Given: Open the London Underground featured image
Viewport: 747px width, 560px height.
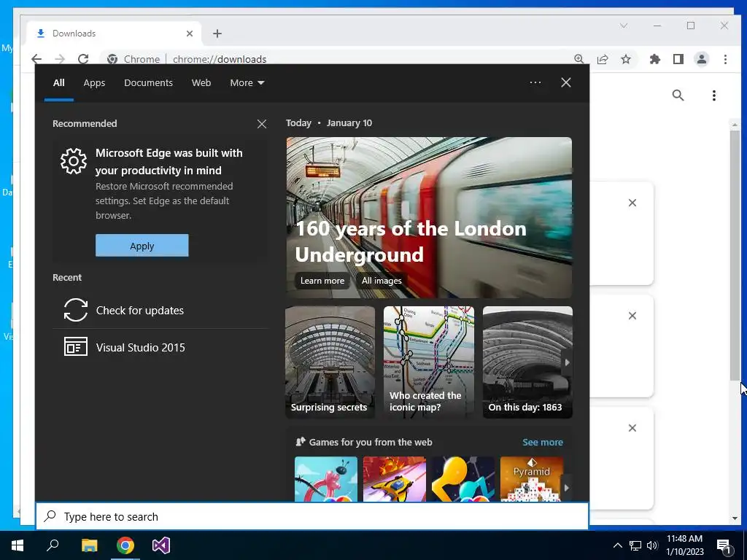Looking at the screenshot, I should (x=429, y=217).
